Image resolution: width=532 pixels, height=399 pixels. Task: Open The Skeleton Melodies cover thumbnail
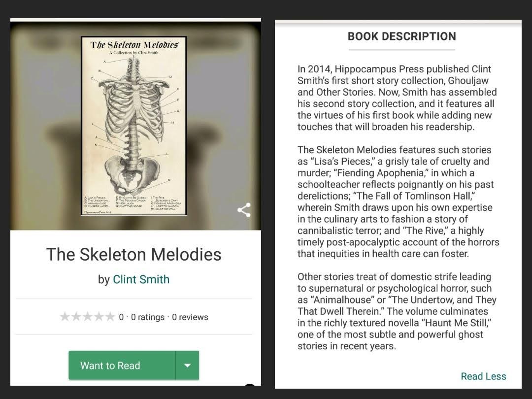(134, 126)
